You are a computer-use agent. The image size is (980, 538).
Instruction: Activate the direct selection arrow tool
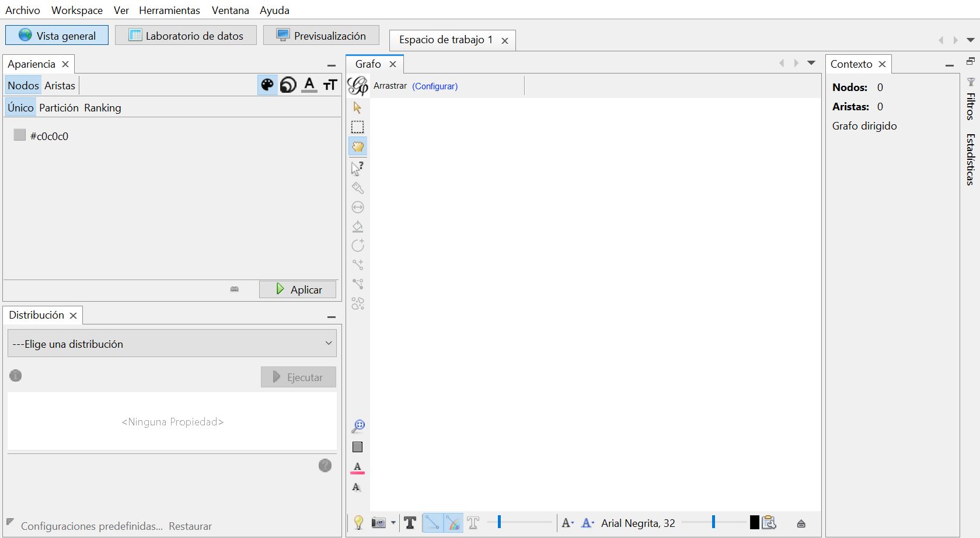point(357,108)
